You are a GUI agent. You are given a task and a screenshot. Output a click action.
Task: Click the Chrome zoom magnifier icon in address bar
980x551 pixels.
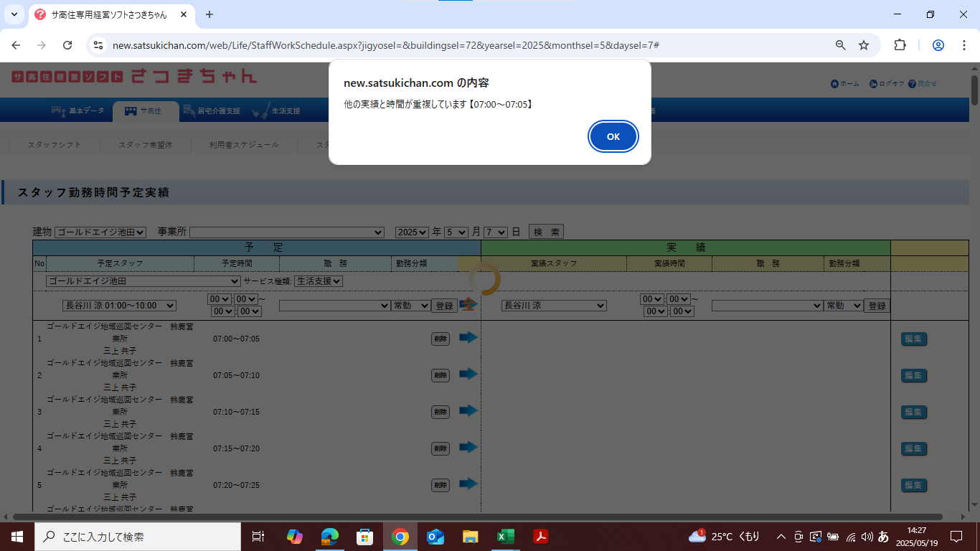point(841,45)
